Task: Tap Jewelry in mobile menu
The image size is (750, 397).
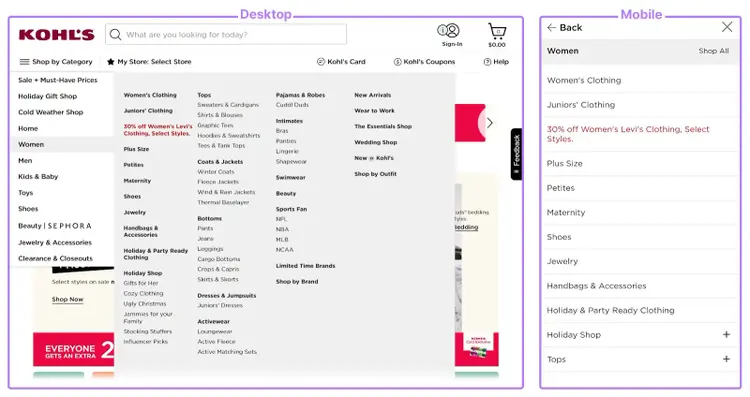Action: coord(562,261)
